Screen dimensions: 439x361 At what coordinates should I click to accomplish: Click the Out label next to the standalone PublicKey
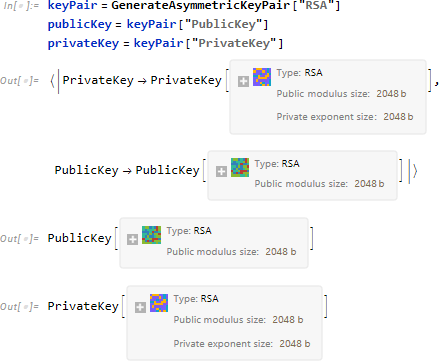click(x=20, y=239)
